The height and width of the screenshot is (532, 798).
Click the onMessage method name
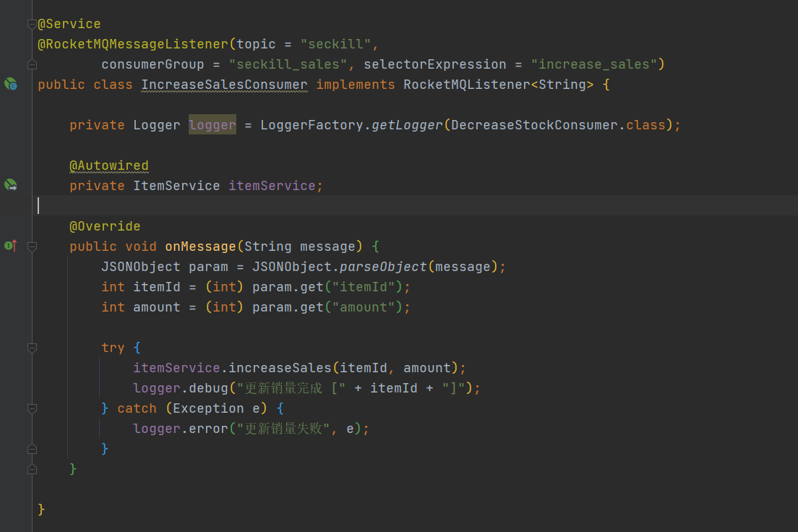(200, 246)
